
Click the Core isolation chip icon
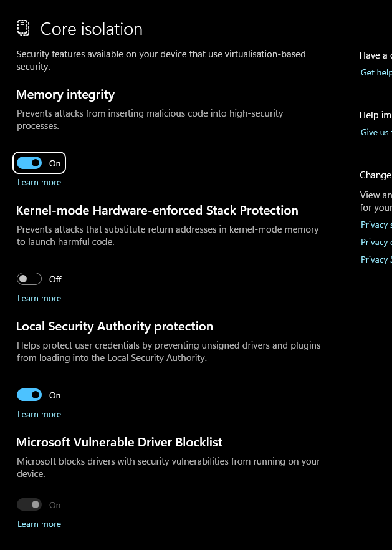23,29
